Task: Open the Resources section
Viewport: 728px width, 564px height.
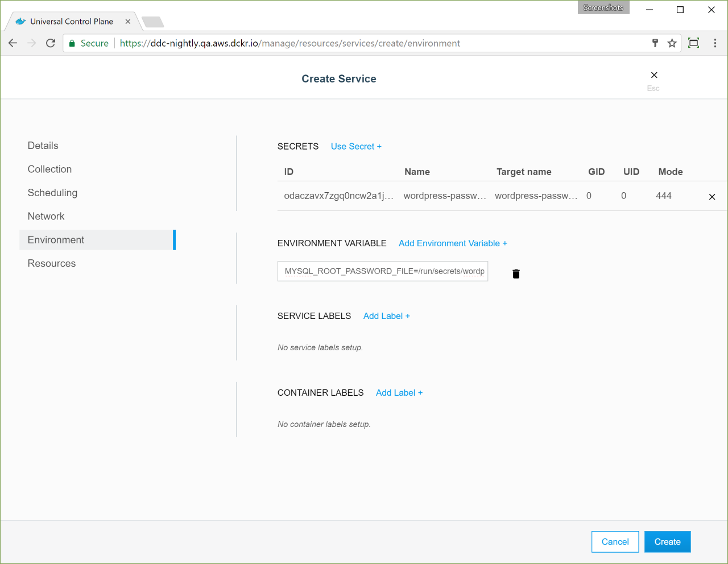Action: 52,264
